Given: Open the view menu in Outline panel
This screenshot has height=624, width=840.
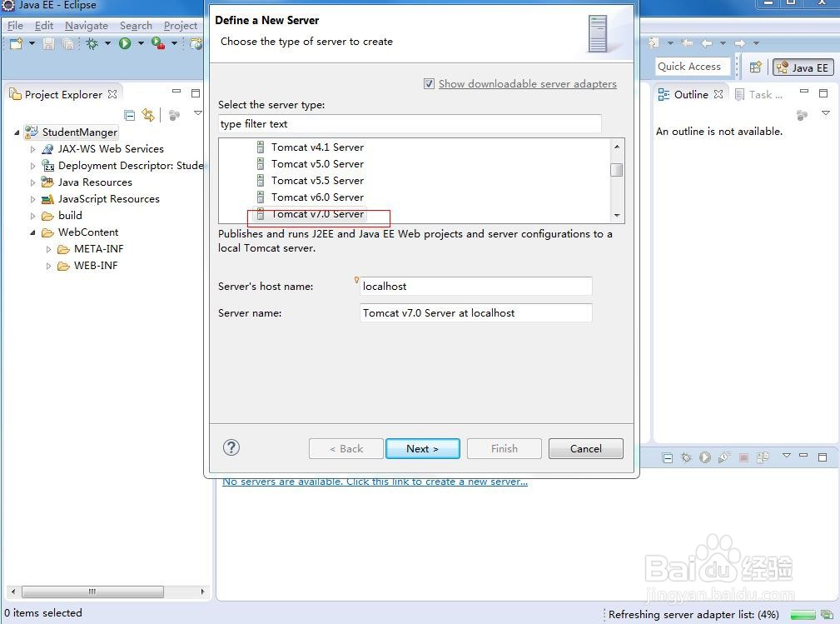Looking at the screenshot, I should 826,112.
